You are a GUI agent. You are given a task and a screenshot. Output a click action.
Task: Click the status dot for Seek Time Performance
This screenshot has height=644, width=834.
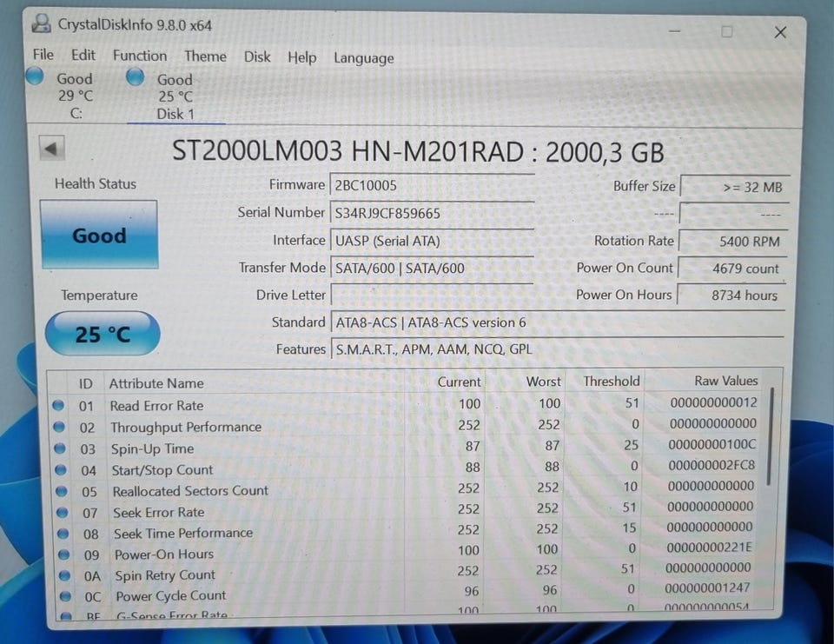pos(63,533)
